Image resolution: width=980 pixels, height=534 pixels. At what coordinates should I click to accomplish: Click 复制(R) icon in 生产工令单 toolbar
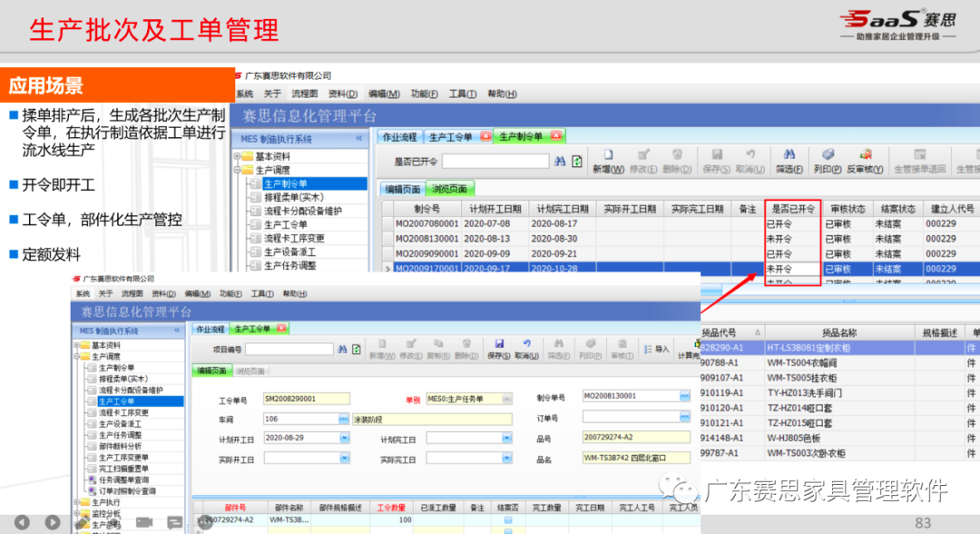[438, 344]
